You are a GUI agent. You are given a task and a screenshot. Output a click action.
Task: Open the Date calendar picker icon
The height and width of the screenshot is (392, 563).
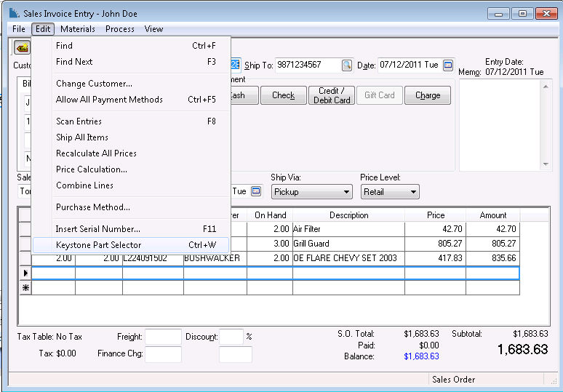coord(448,65)
